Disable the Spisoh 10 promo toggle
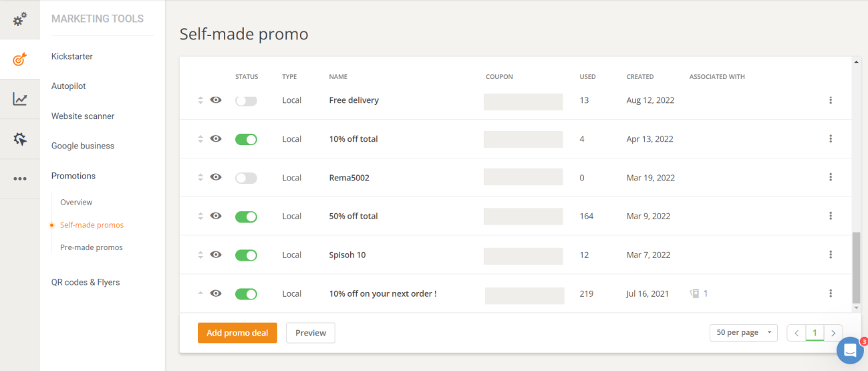868x371 pixels. (246, 255)
